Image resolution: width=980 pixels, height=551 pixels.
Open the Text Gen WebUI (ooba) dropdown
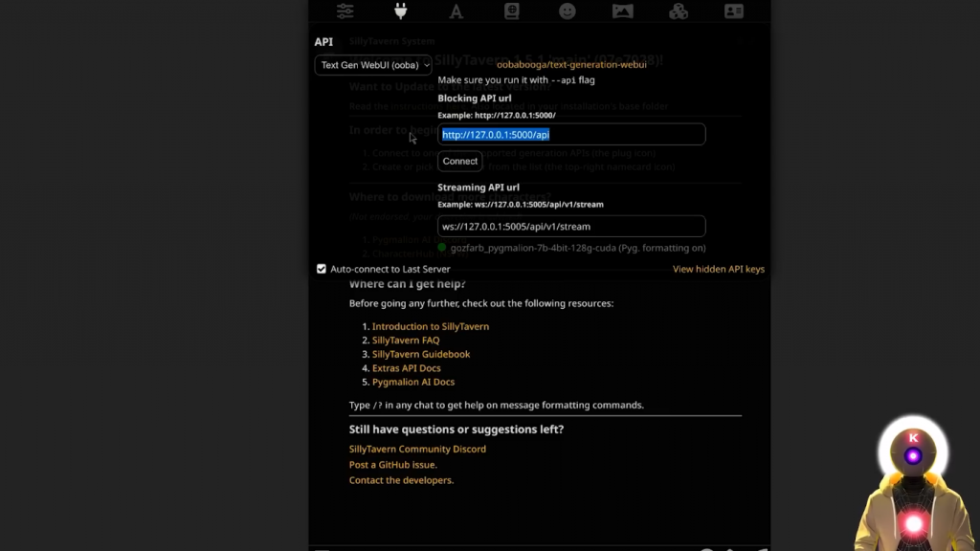(x=373, y=65)
